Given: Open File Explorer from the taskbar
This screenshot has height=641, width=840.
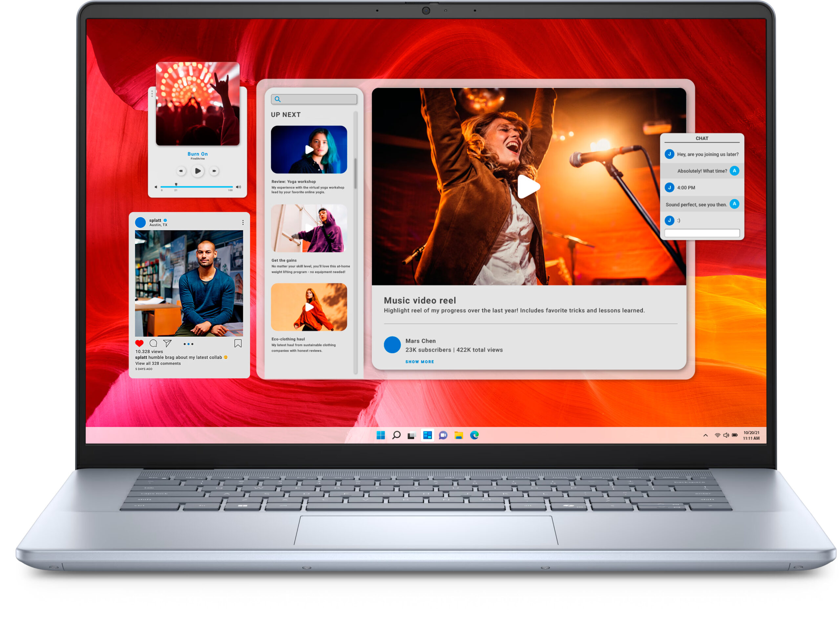Looking at the screenshot, I should (x=459, y=435).
